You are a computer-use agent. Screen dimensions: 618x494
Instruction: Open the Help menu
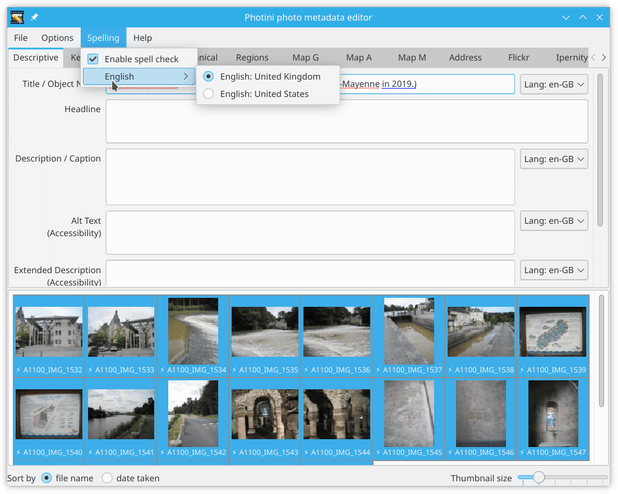point(142,38)
